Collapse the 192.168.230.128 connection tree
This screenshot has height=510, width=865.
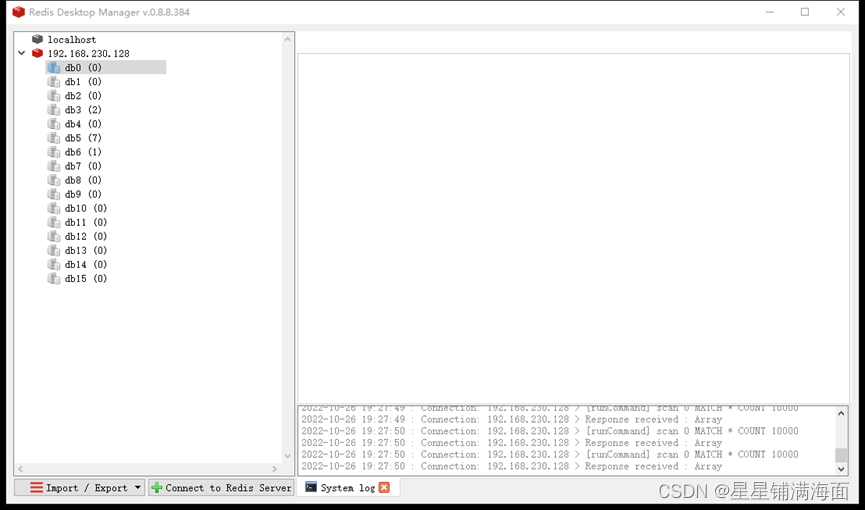22,53
